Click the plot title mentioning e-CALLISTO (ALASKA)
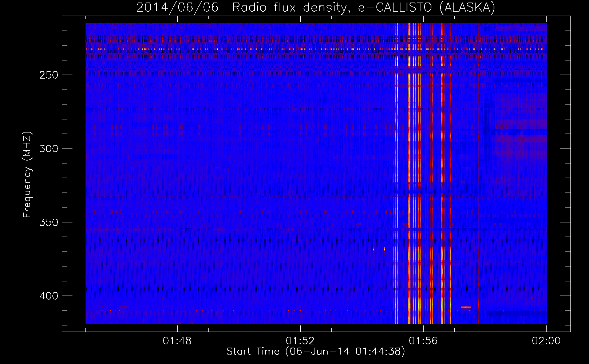Screen dimensions: 589x364 [316, 8]
